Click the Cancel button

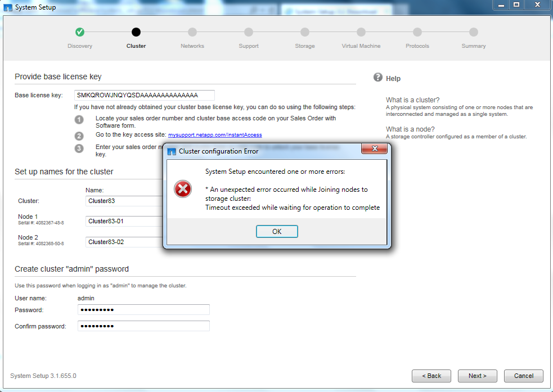coord(524,376)
